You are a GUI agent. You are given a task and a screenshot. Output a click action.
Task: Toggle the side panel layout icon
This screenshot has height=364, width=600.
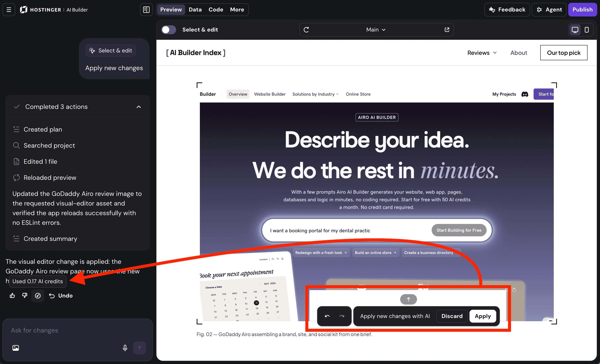[146, 9]
